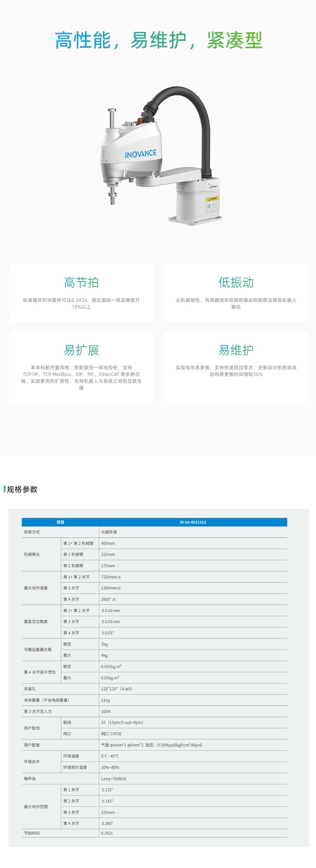This screenshot has height=868, width=316.
Task: Click the headline 高性能，易维护，紧凑型
Action: pos(158,41)
